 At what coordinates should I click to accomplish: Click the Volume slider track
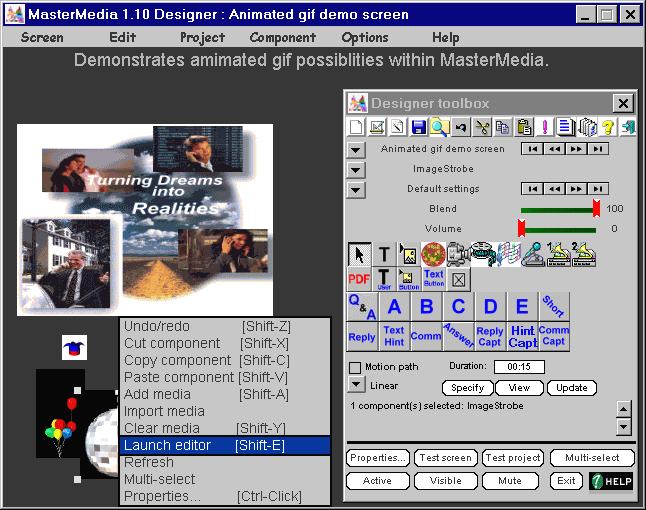pos(558,230)
